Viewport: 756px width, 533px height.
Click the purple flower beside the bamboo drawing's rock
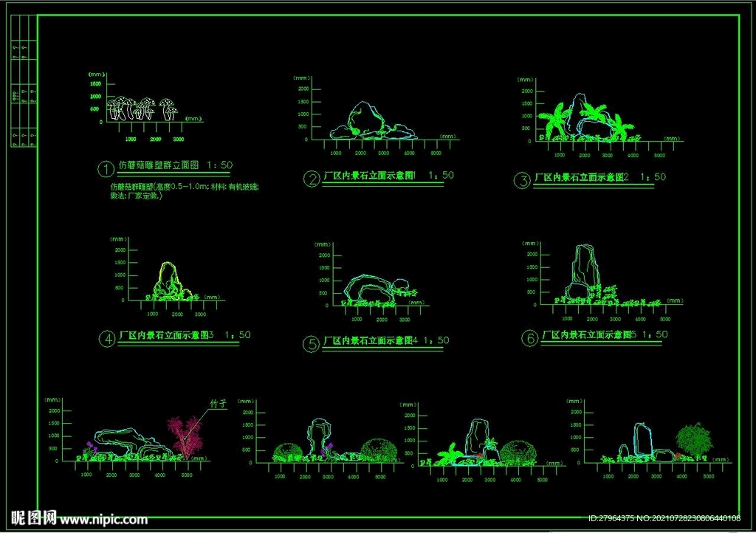point(91,447)
